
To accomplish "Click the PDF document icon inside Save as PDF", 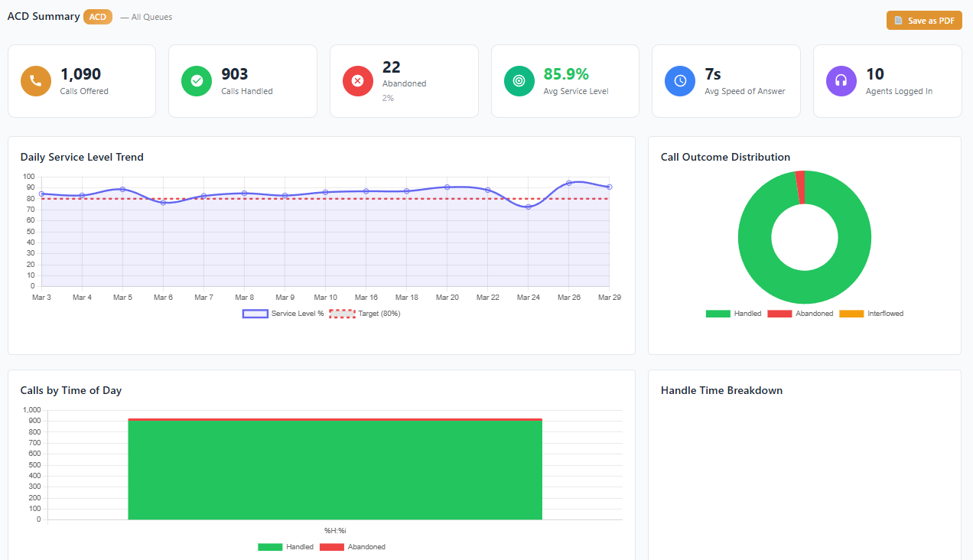I will point(897,20).
